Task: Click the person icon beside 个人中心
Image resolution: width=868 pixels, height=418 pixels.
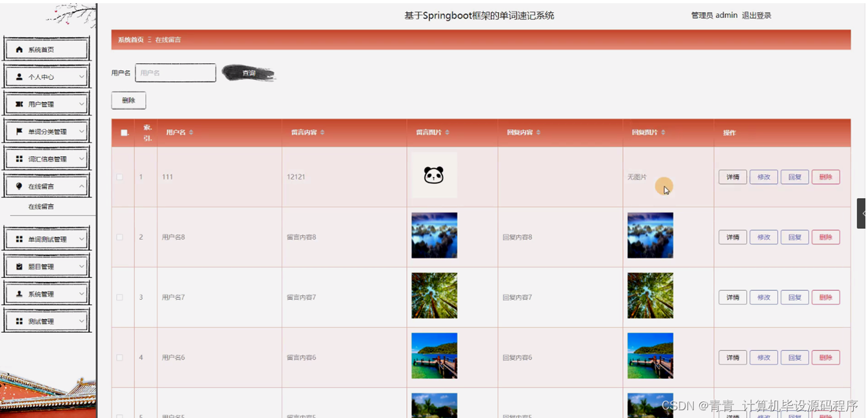Action: click(x=19, y=77)
